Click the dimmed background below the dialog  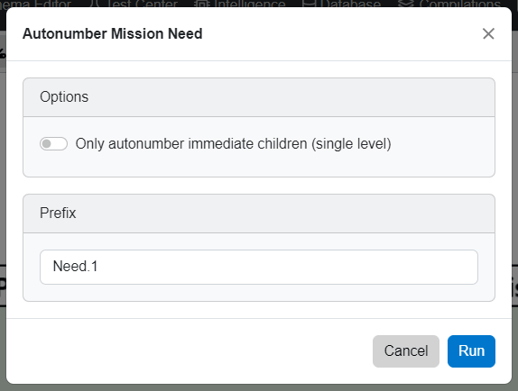tap(259, 388)
